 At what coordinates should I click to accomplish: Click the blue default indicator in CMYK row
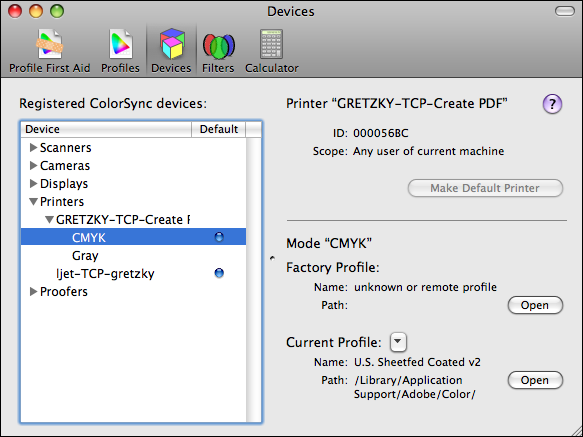[x=219, y=237]
